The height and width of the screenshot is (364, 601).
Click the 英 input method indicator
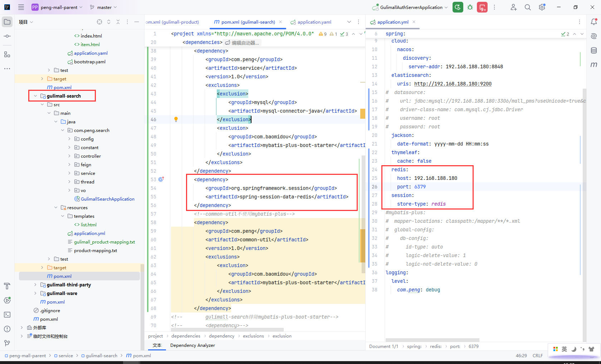click(564, 349)
